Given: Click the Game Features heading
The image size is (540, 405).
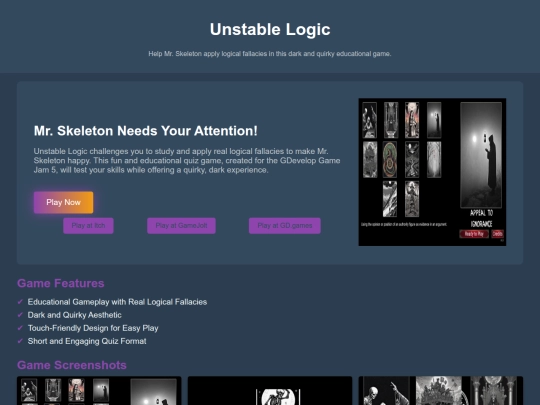Looking at the screenshot, I should (x=61, y=283).
